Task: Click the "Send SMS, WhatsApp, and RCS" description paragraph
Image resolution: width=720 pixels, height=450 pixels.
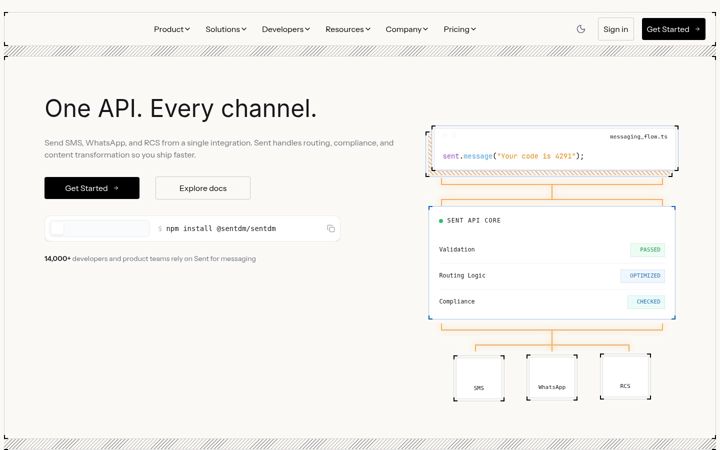Action: pyautogui.click(x=219, y=149)
